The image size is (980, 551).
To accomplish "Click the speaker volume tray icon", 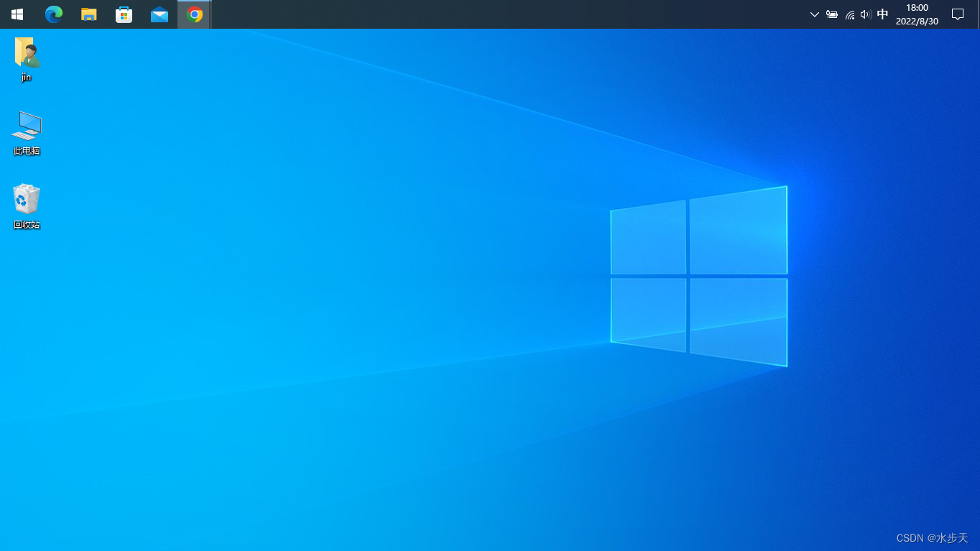I will (865, 14).
